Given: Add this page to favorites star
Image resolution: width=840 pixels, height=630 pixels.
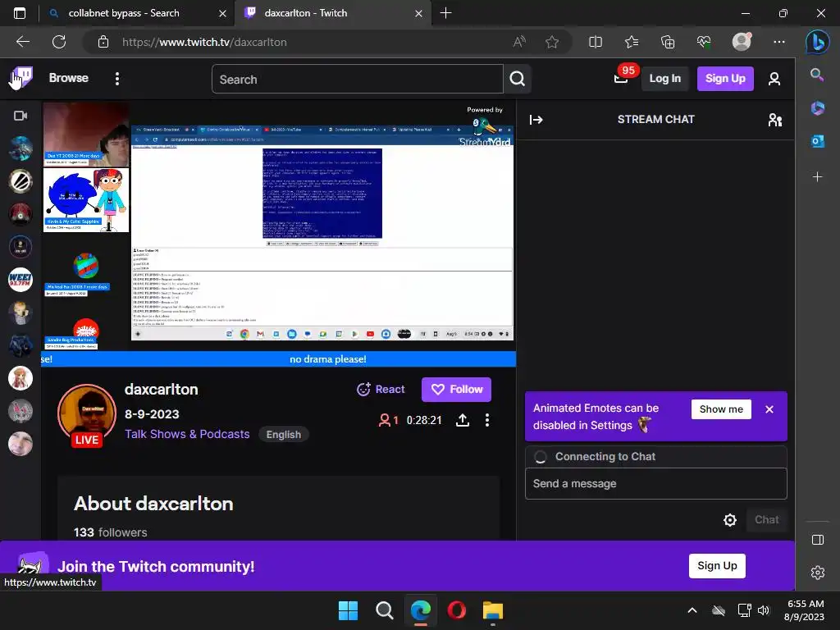Looking at the screenshot, I should tap(552, 42).
